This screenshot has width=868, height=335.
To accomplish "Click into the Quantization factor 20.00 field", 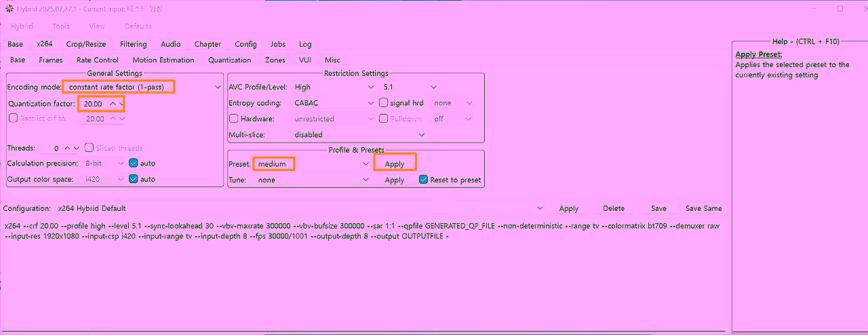I will click(x=93, y=104).
